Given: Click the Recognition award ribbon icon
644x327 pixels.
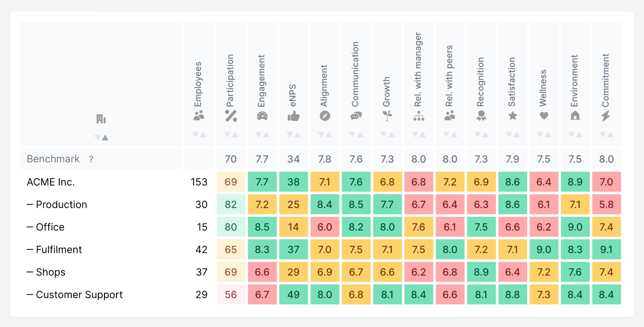Looking at the screenshot, I should (481, 116).
